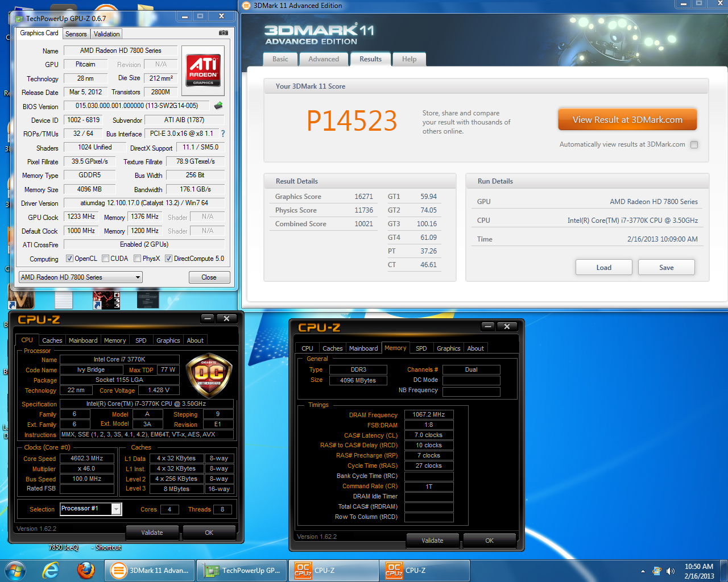Click the Close button in GPU-Z
This screenshot has width=728, height=582.
[209, 277]
